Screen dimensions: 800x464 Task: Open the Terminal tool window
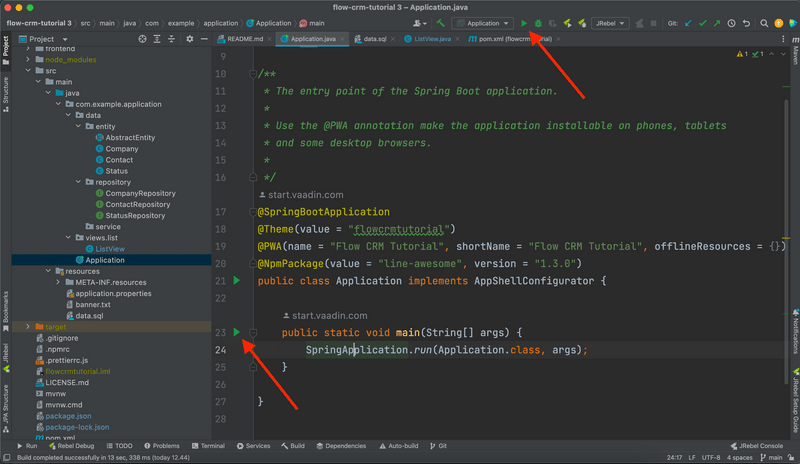click(208, 446)
